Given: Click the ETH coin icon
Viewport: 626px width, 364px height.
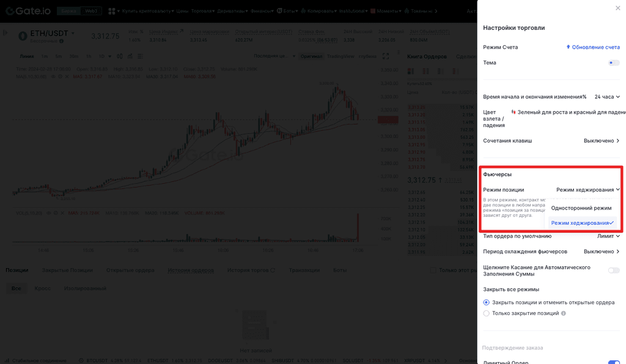Looking at the screenshot, I should point(23,36).
